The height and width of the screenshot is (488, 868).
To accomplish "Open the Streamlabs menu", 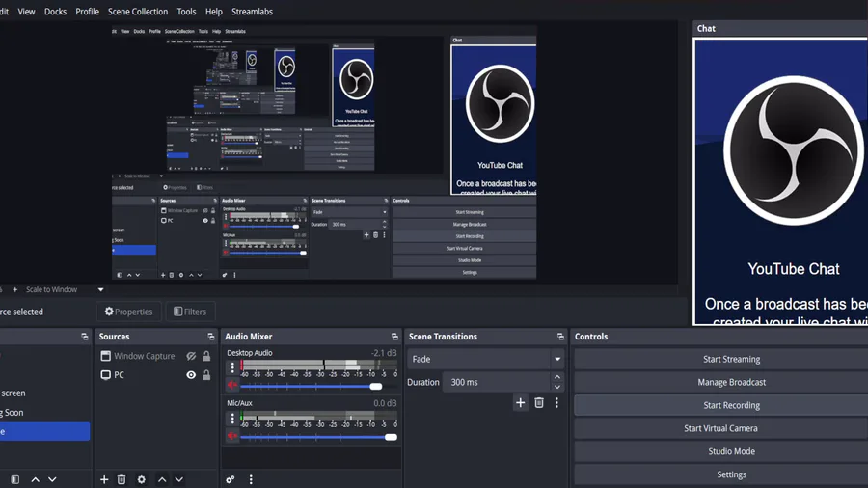I will point(252,11).
